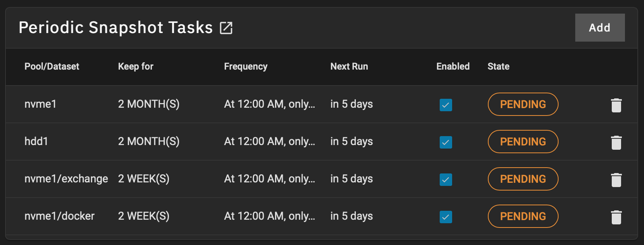Toggle Enabled checkbox for hdd1
644x245 pixels.
point(446,142)
